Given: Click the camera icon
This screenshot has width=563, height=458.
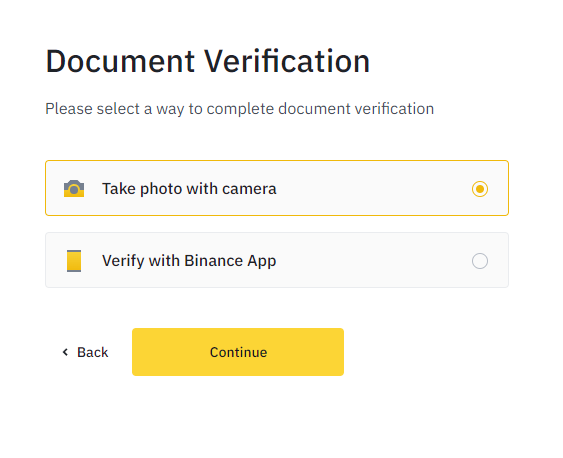Looking at the screenshot, I should [x=74, y=188].
